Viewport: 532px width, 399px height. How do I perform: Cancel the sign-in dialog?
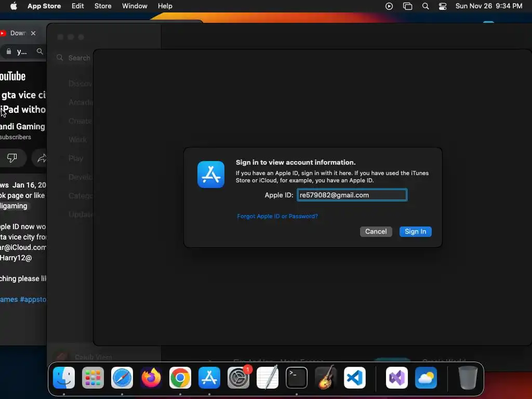point(376,231)
